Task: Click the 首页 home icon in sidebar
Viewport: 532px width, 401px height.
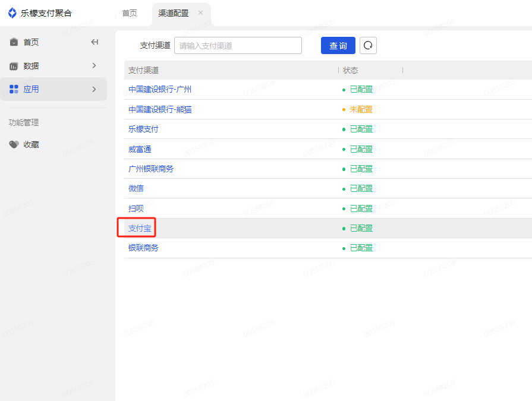Action: pos(14,42)
